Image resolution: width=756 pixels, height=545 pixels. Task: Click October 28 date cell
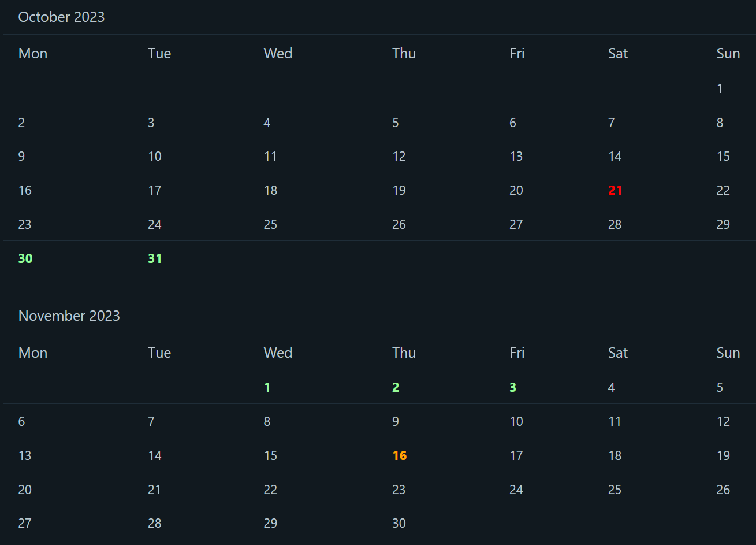coord(615,224)
